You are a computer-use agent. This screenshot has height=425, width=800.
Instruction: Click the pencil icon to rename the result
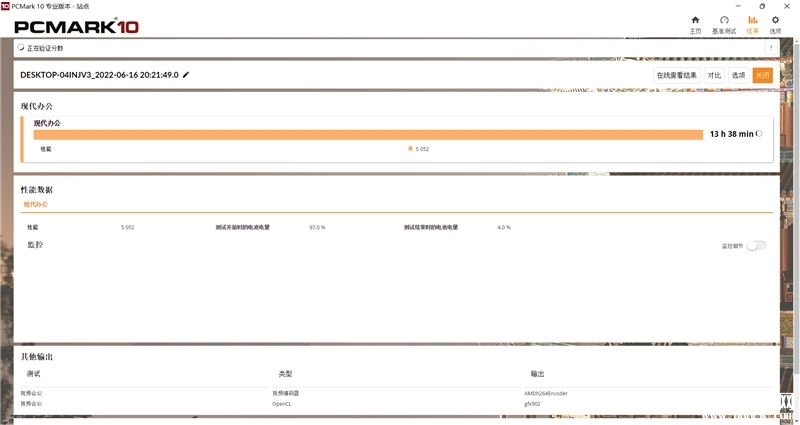pyautogui.click(x=186, y=75)
